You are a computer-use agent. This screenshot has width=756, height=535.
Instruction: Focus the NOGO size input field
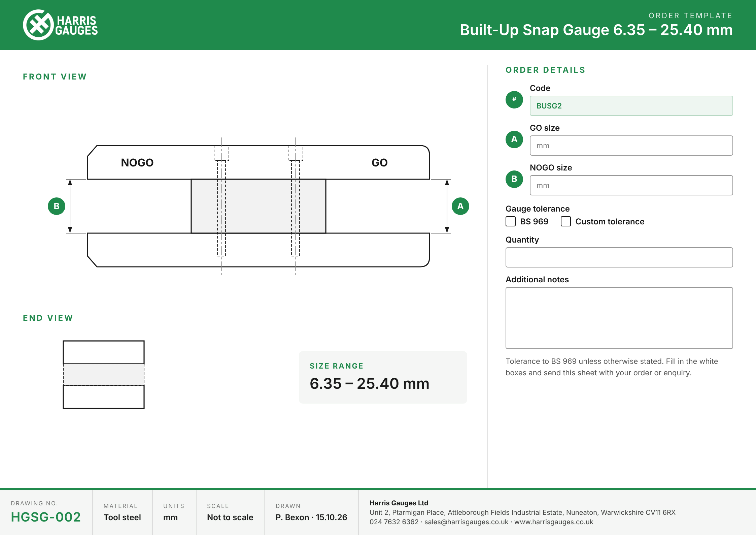[x=631, y=185]
